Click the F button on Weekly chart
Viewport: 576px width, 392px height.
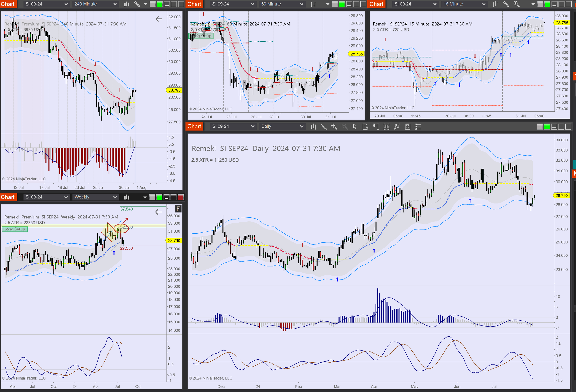(178, 209)
